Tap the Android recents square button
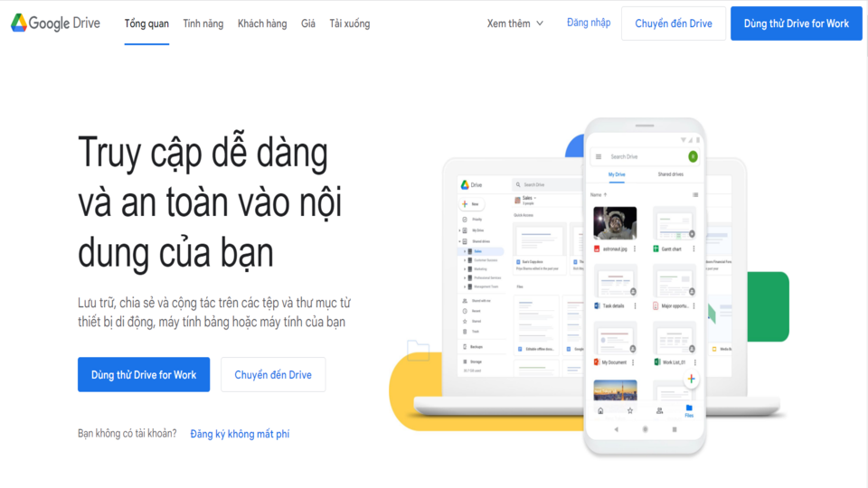Image resolution: width=868 pixels, height=488 pixels. 675,429
